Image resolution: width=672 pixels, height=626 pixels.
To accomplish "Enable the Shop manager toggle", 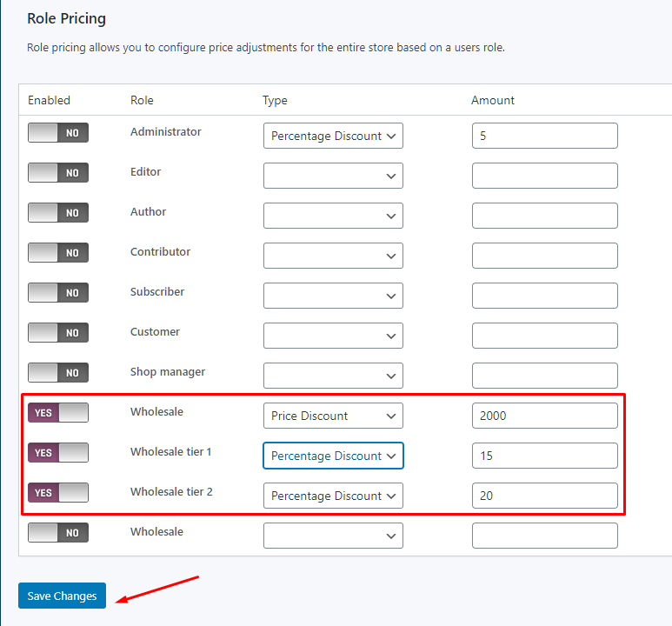I will 58,373.
